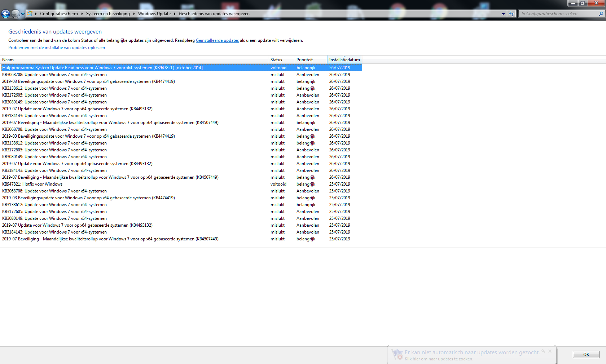This screenshot has width=606, height=364.
Task: Click the flag warning icon in notification balloon
Action: 397,354
